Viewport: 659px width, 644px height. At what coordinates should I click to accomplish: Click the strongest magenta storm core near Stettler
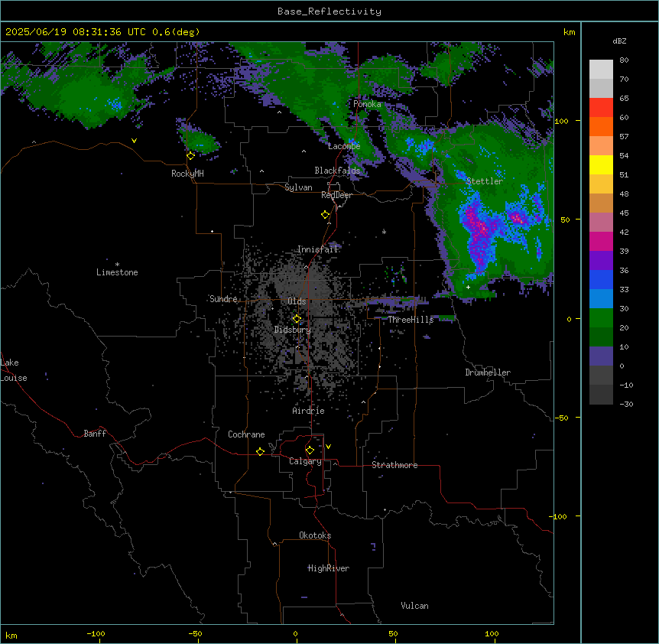(x=481, y=229)
